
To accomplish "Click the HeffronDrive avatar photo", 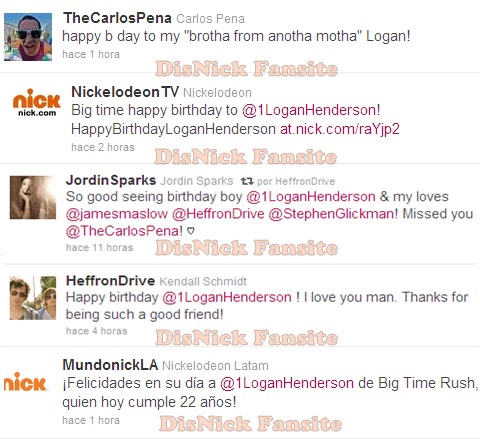I will pyautogui.click(x=33, y=298).
